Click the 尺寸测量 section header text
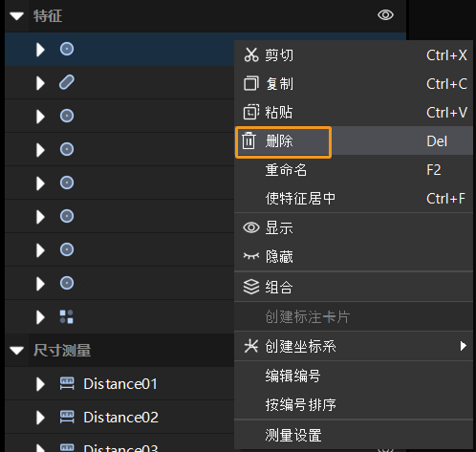476x452 pixels. coord(62,351)
